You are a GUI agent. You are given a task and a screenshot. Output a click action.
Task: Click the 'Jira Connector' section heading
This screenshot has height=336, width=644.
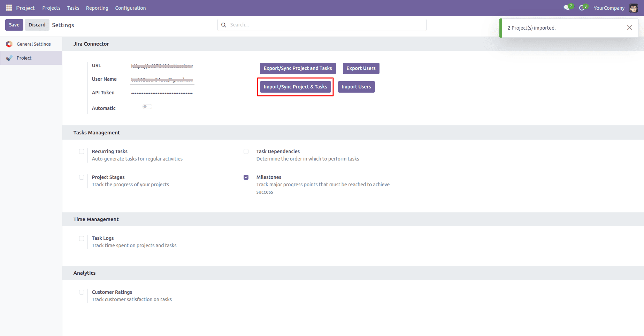[91, 44]
